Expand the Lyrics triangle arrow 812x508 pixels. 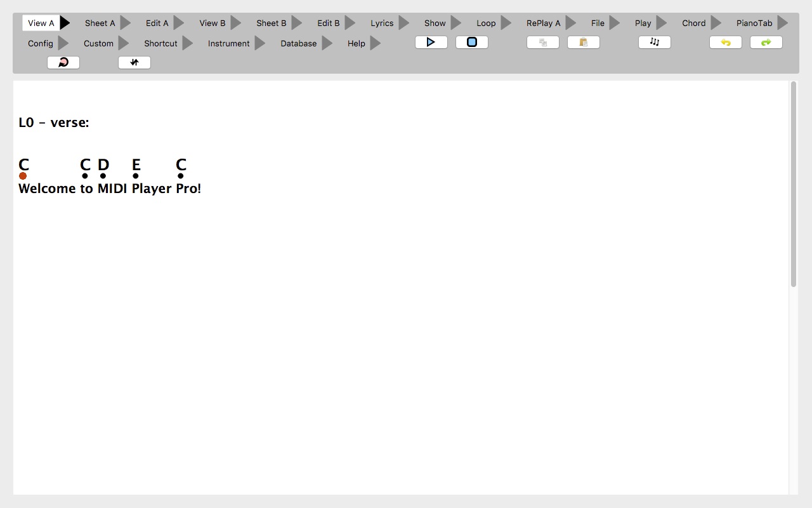pos(404,23)
